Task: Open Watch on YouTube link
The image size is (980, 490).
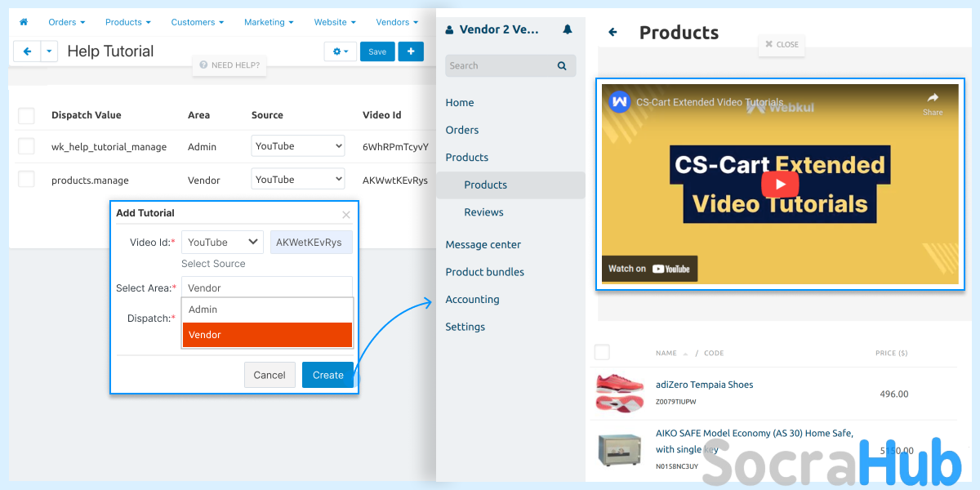Action: [650, 269]
